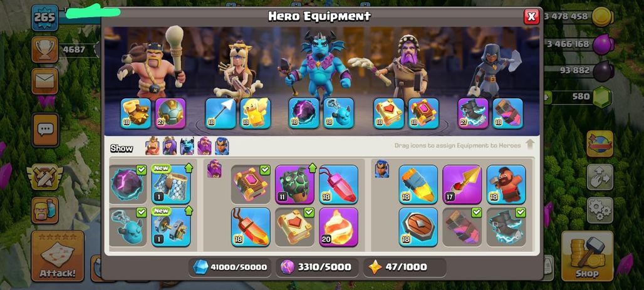The height and width of the screenshot is (290, 644).
Task: Choose the Royal Champion shield equipment
Action: point(418,227)
